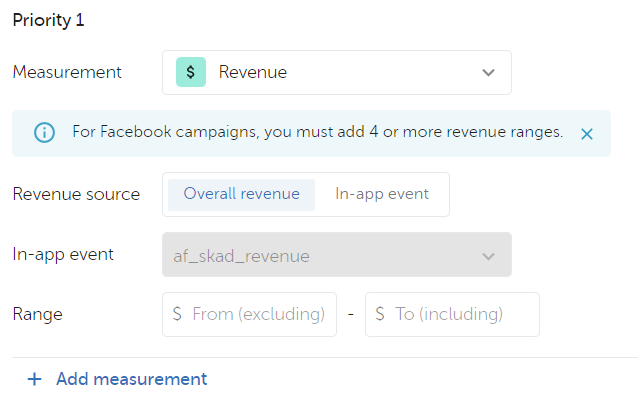Click the Revenue source label

click(76, 194)
